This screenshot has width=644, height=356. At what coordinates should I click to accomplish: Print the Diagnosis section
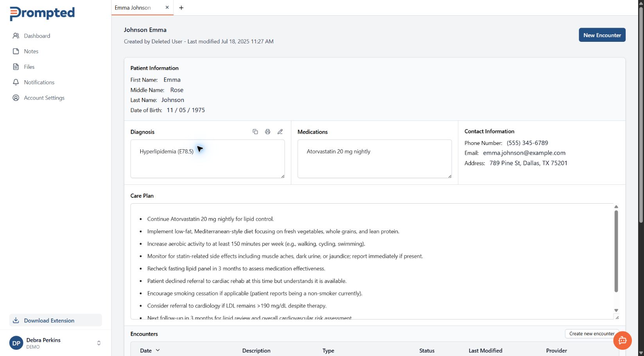[x=267, y=132]
